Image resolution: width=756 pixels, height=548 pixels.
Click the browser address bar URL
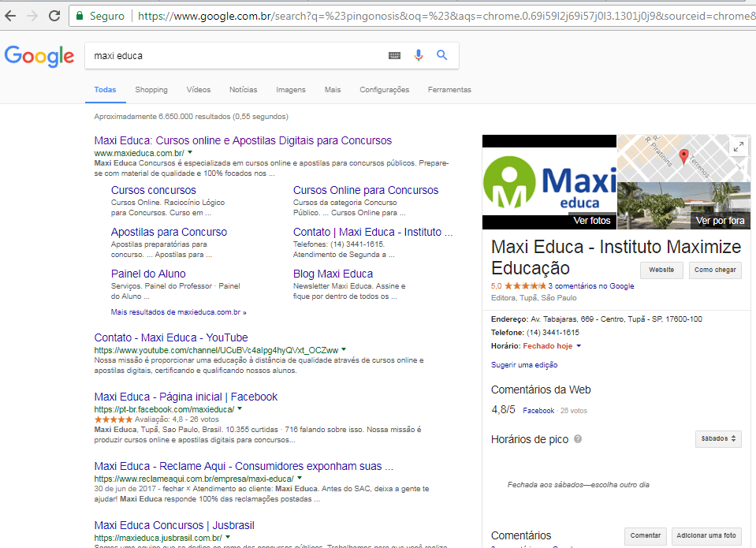(446, 16)
